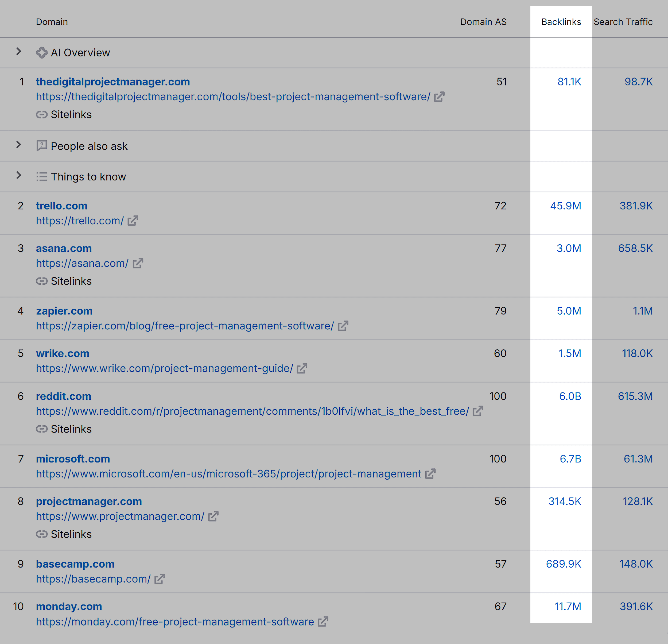Sort by Domain AS column header
The height and width of the screenshot is (644, 668).
pos(483,22)
